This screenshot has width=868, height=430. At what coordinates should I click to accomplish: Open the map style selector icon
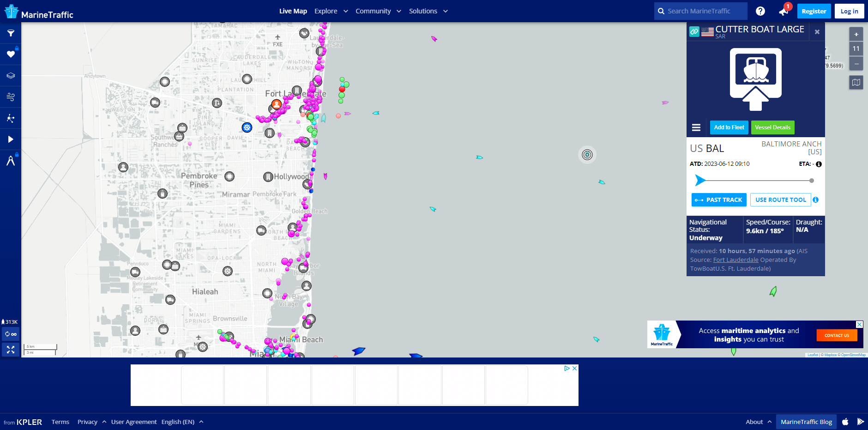(x=856, y=83)
